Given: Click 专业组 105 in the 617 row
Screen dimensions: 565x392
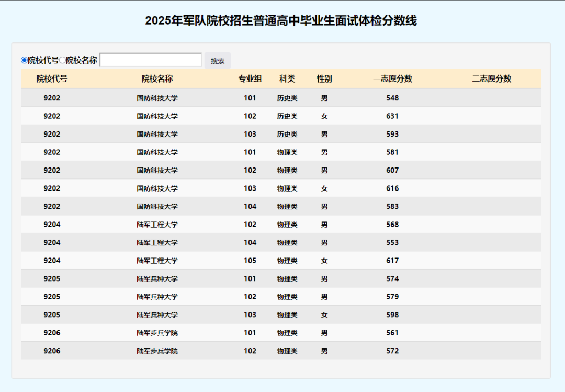Looking at the screenshot, I should point(250,260).
